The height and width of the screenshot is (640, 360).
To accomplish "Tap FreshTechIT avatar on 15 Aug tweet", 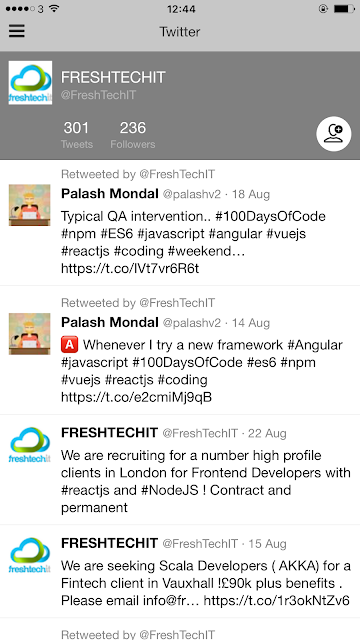I will pyautogui.click(x=29, y=556).
